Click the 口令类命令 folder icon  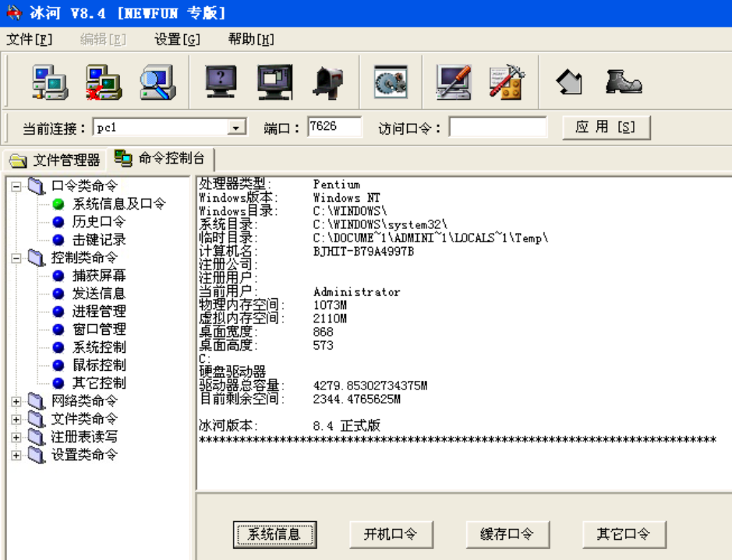[x=37, y=186]
